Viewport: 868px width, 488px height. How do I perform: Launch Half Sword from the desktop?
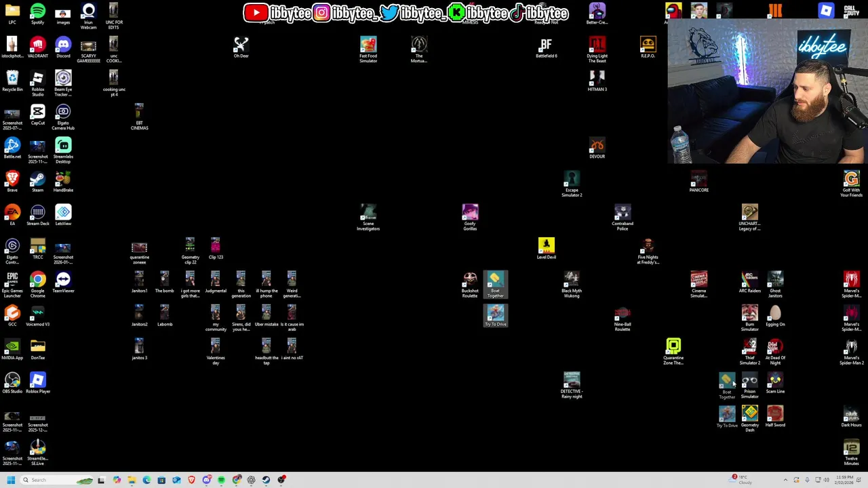[775, 416]
